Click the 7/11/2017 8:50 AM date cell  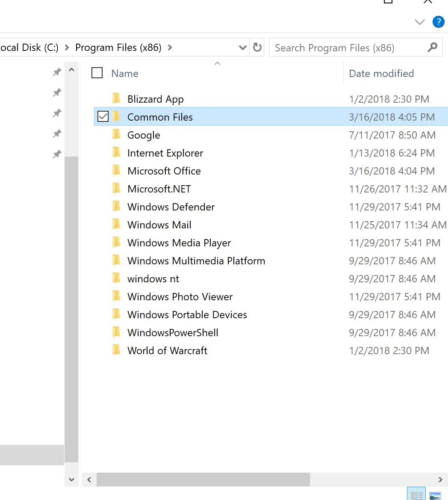tap(392, 135)
